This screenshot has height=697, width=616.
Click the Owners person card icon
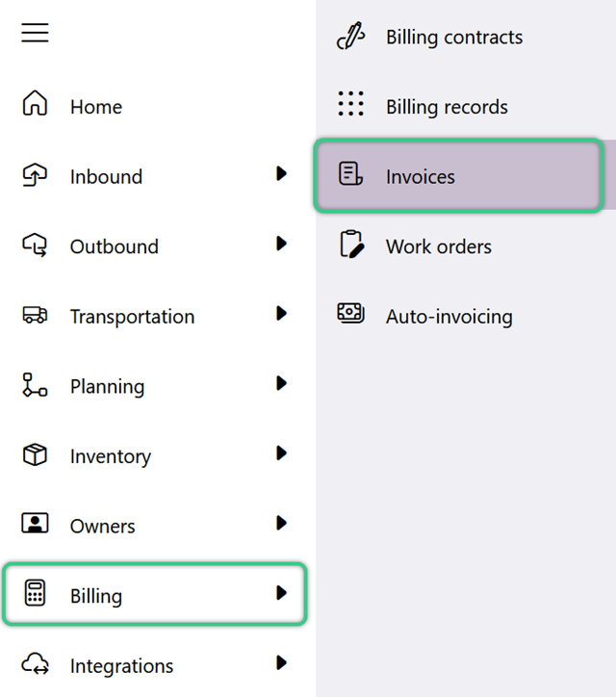(x=35, y=523)
